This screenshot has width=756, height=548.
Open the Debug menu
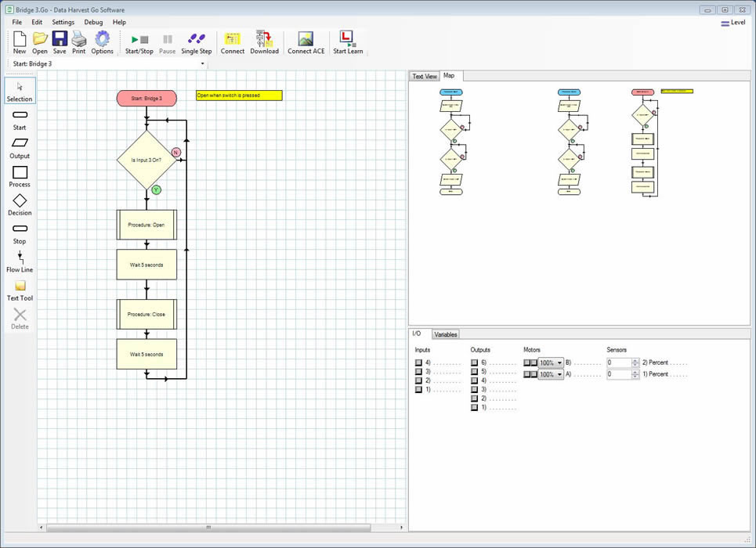(x=92, y=22)
